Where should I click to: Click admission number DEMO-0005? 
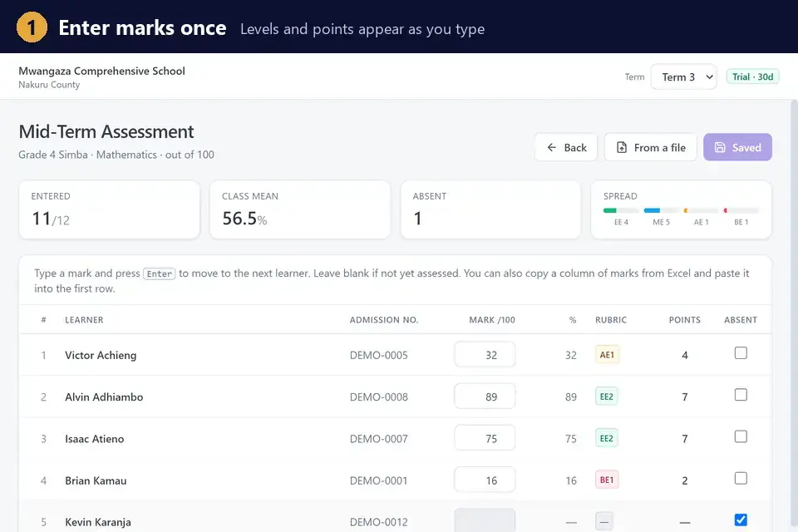pos(379,355)
